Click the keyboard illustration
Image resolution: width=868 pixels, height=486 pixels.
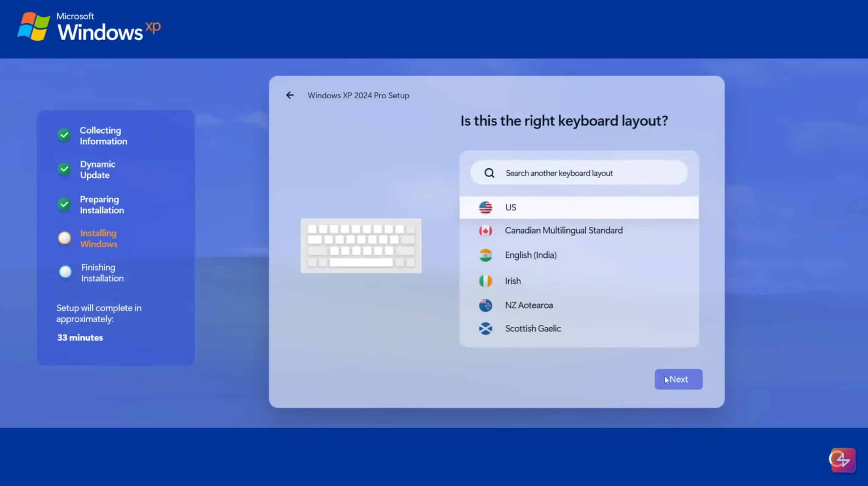pyautogui.click(x=361, y=246)
